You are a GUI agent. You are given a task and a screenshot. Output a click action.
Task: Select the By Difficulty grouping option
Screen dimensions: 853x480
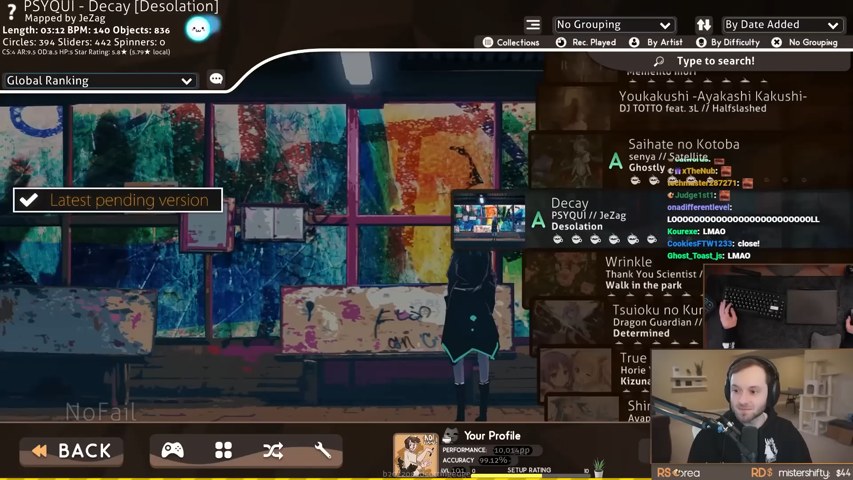727,43
